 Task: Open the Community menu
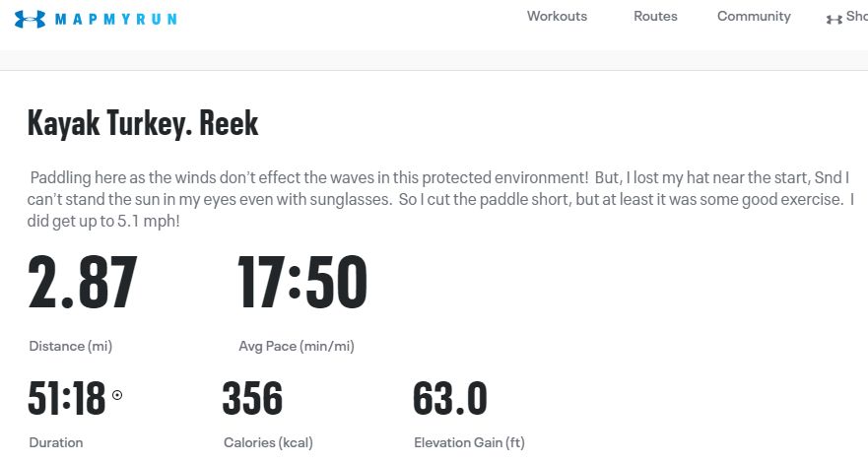(754, 17)
